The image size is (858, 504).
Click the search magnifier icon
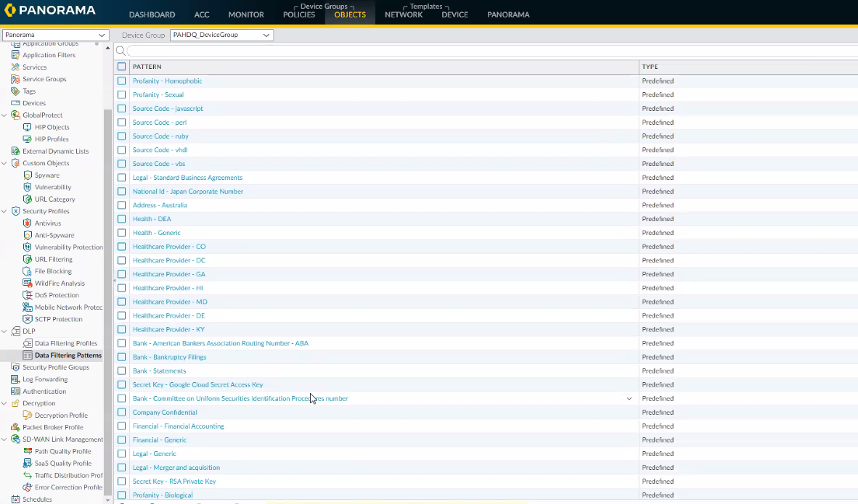pos(120,51)
